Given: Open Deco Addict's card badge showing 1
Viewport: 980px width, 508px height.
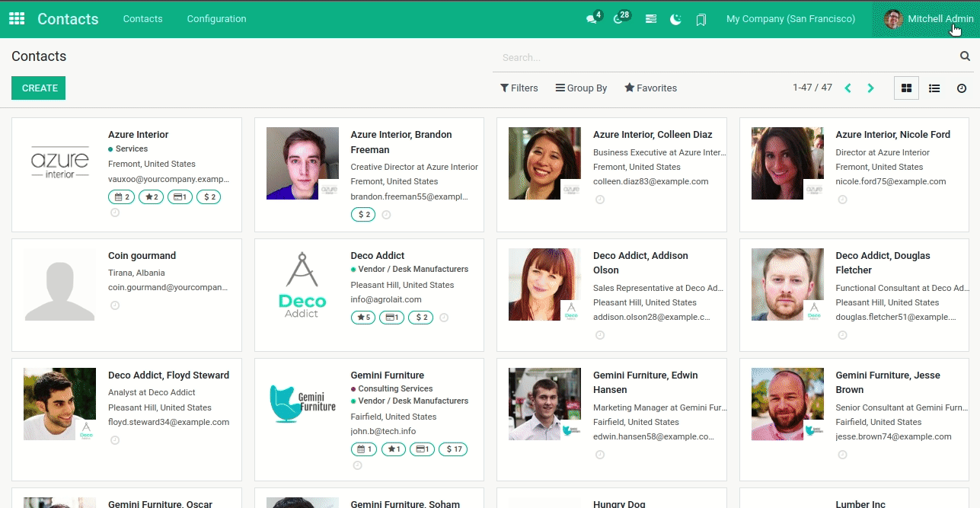Looking at the screenshot, I should point(392,318).
